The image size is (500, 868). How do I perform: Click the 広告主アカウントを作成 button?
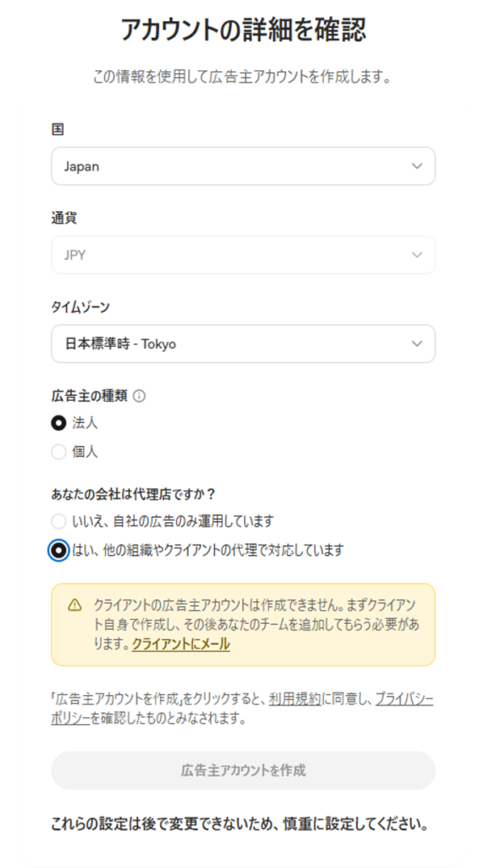243,770
